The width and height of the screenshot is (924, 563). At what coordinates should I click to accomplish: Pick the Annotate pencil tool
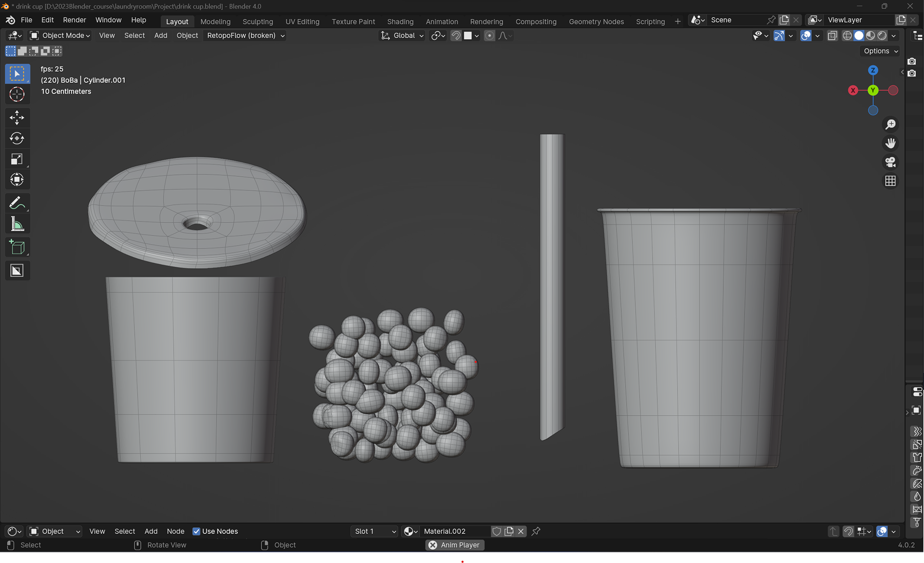tap(17, 203)
